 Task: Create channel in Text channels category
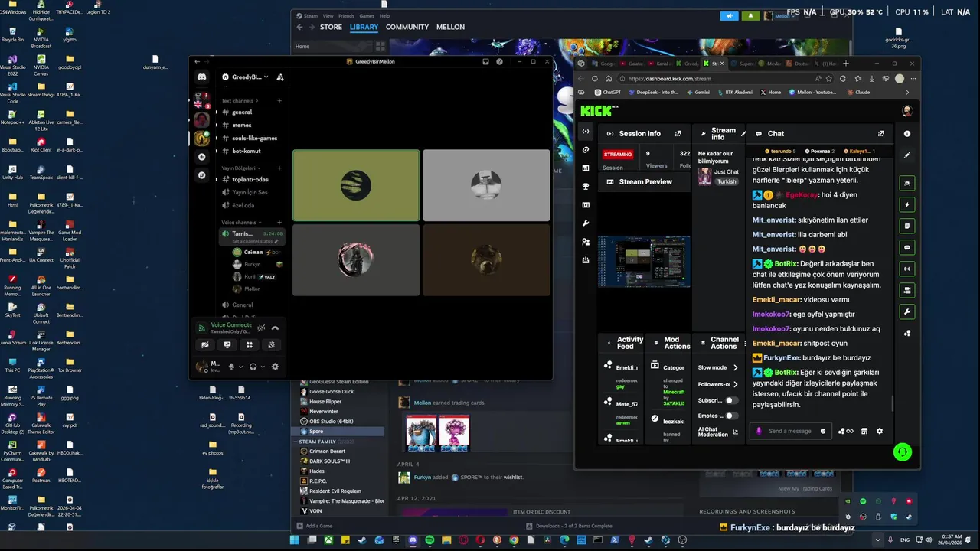279,101
